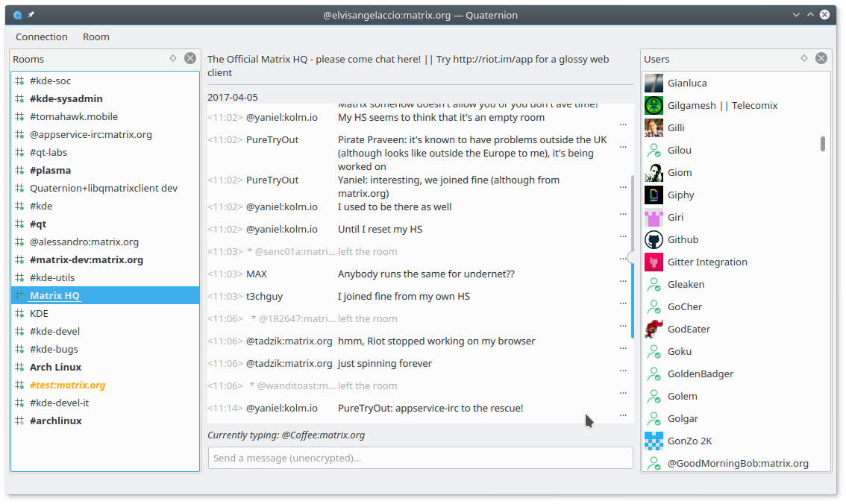Open options dots for 'just spinning forever'
The height and width of the screenshot is (504, 846).
click(623, 371)
